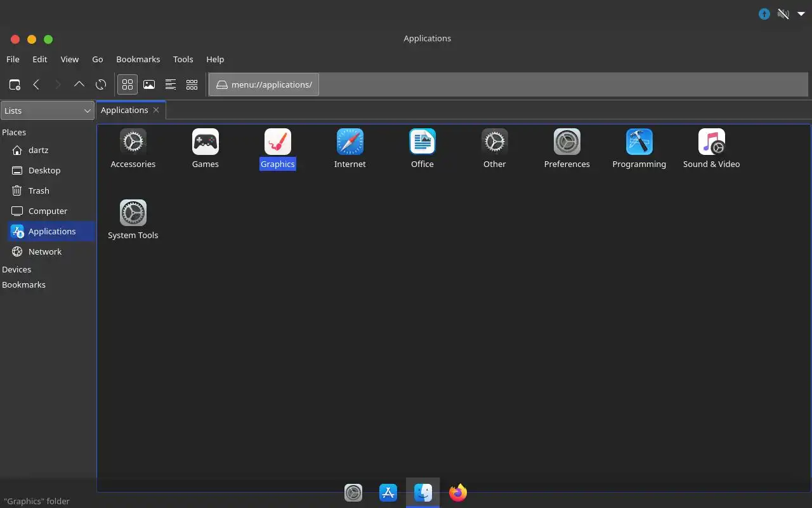Click the Finder file manager dock icon
Image resolution: width=812 pixels, height=508 pixels.
tap(423, 492)
